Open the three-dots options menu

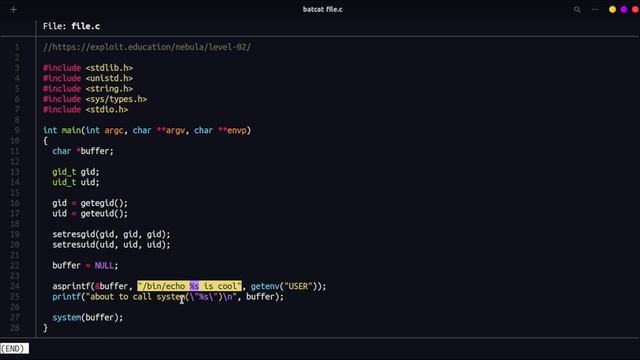(x=595, y=9)
